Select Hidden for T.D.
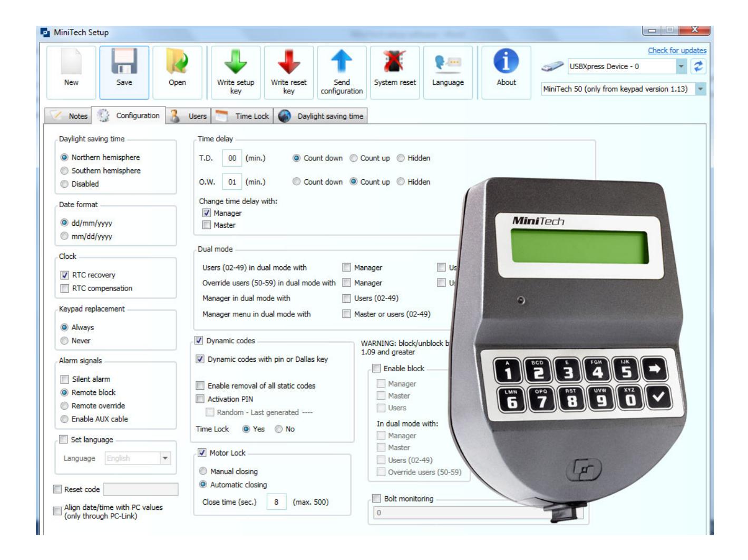Image resolution: width=748 pixels, height=560 pixels. [401, 158]
